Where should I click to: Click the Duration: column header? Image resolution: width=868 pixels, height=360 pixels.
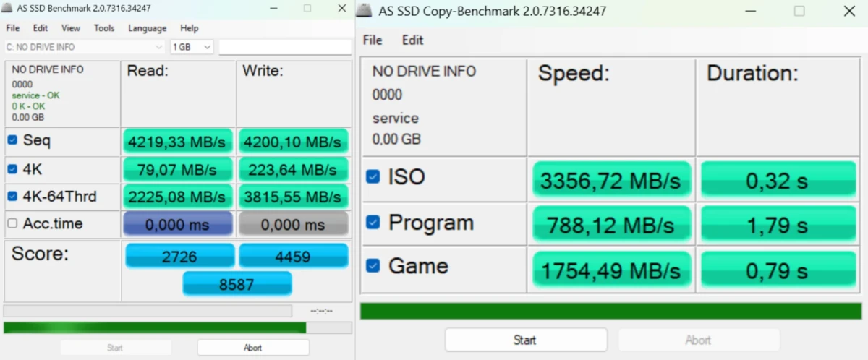[x=752, y=73]
